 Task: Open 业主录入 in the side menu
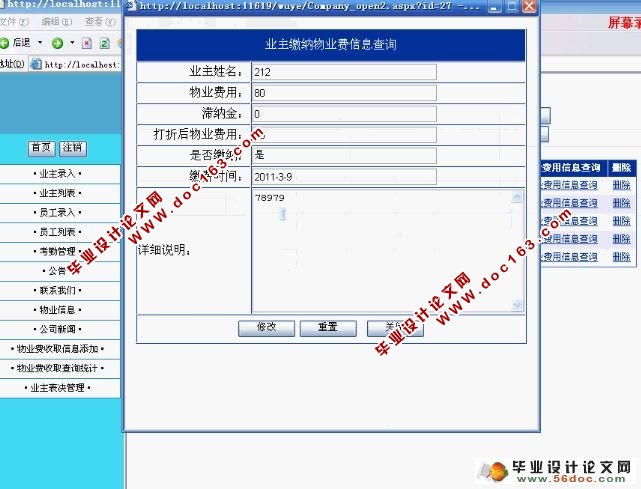58,174
